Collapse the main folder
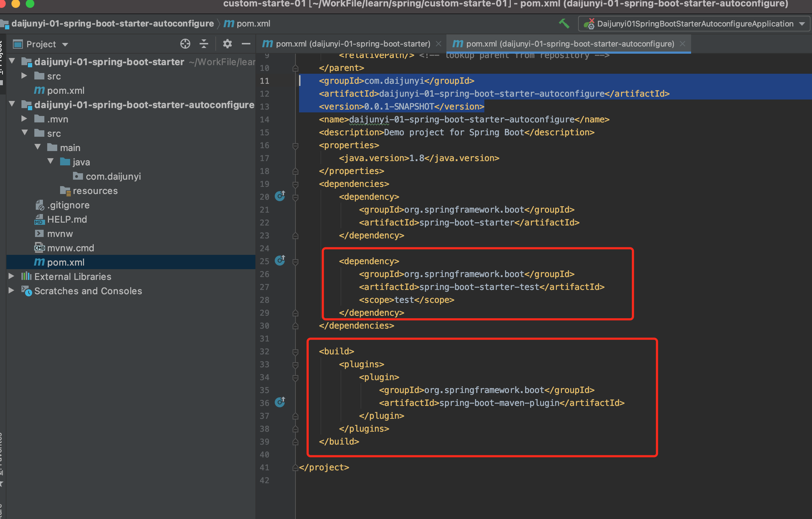 (38, 147)
